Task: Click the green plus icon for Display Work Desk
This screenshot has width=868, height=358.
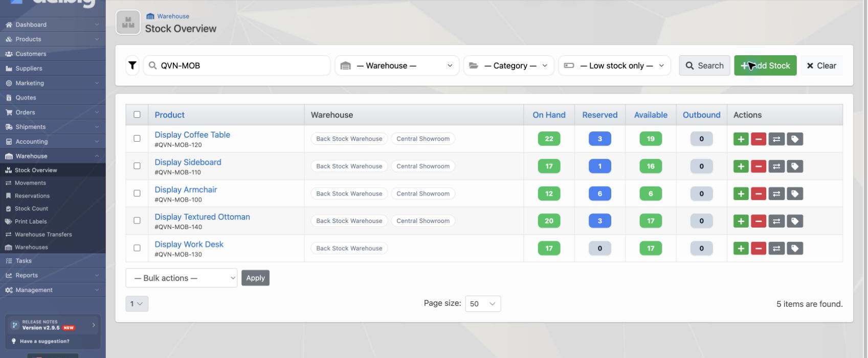Action: pos(741,249)
